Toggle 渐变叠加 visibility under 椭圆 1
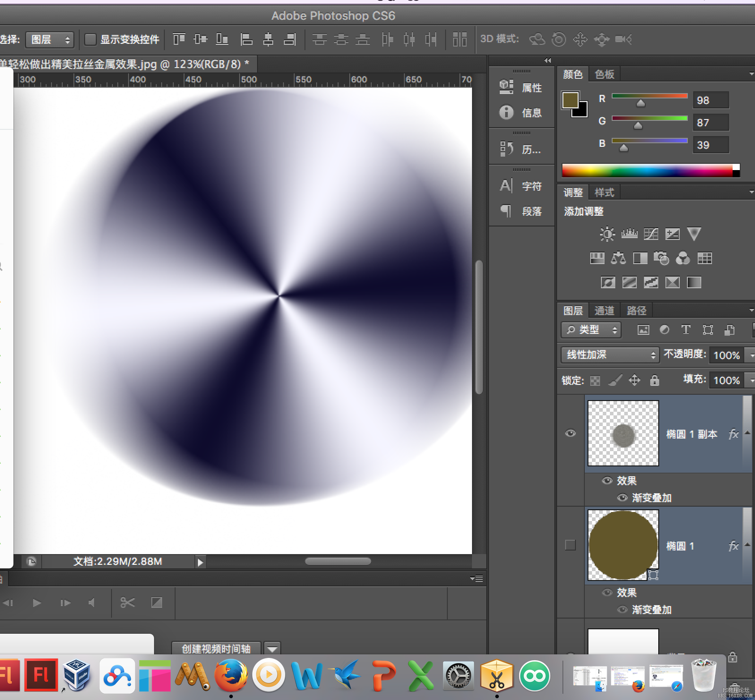The height and width of the screenshot is (700, 755). [x=622, y=609]
